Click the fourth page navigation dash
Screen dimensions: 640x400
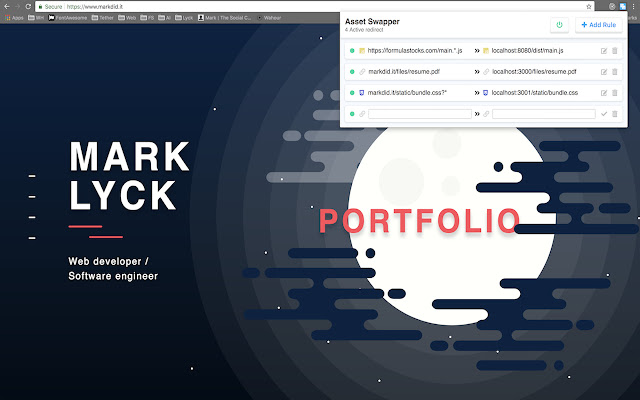(32, 238)
